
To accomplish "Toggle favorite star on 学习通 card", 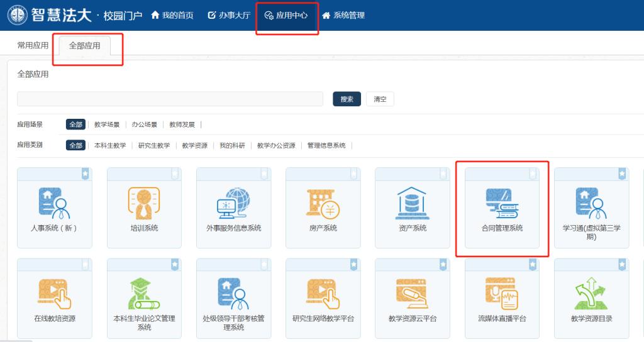I will pos(622,174).
